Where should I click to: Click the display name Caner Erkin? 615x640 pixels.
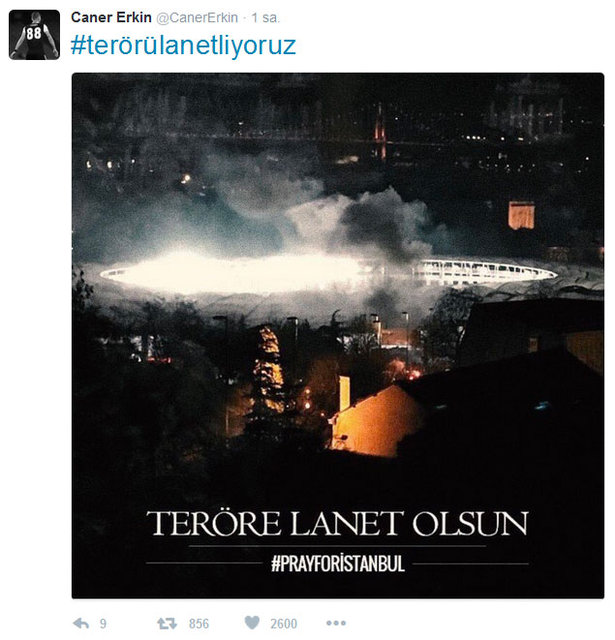111,18
